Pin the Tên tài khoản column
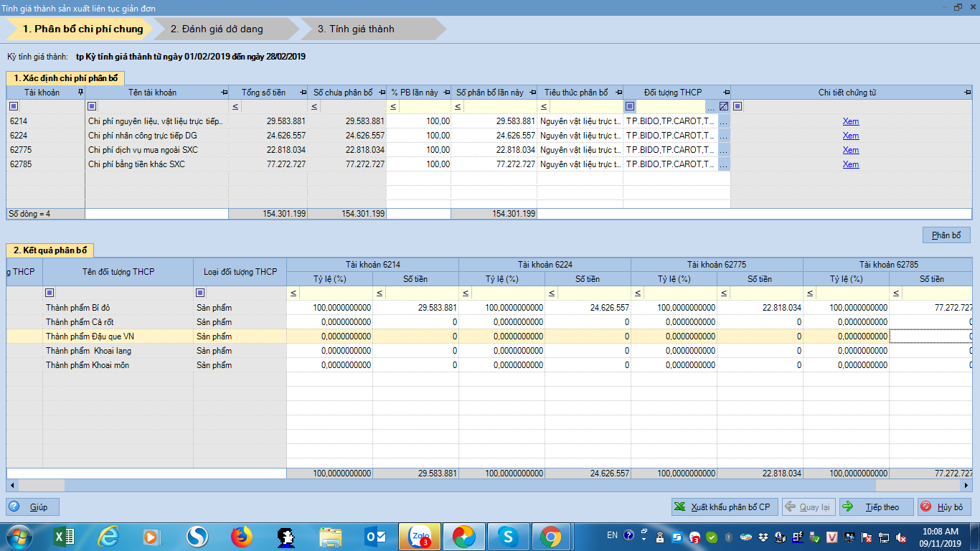980x551 pixels. coord(224,93)
